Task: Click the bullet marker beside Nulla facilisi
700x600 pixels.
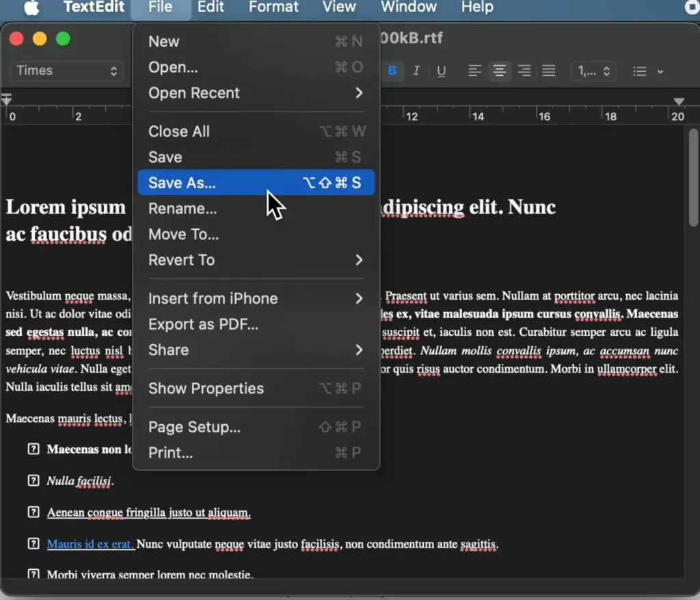Action: (x=33, y=481)
